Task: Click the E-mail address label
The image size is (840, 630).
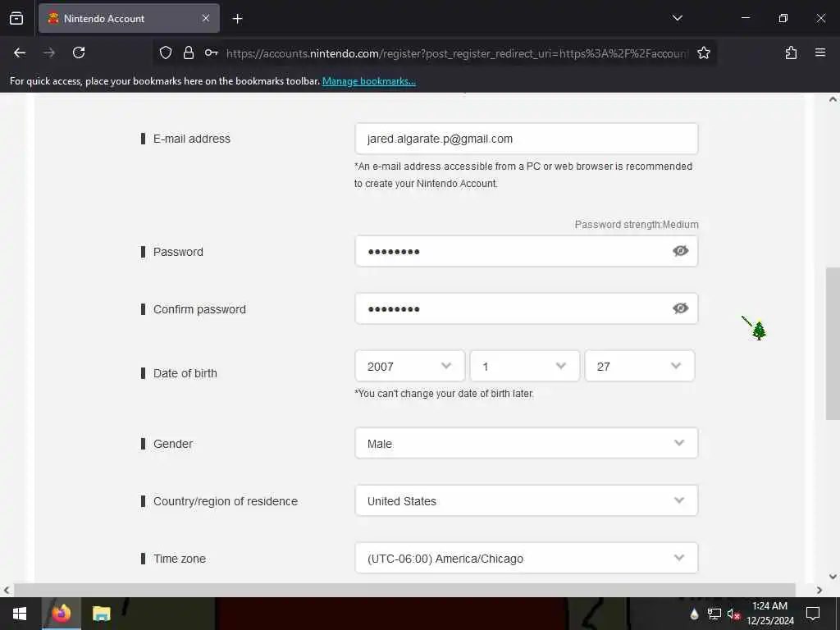Action: tap(192, 139)
